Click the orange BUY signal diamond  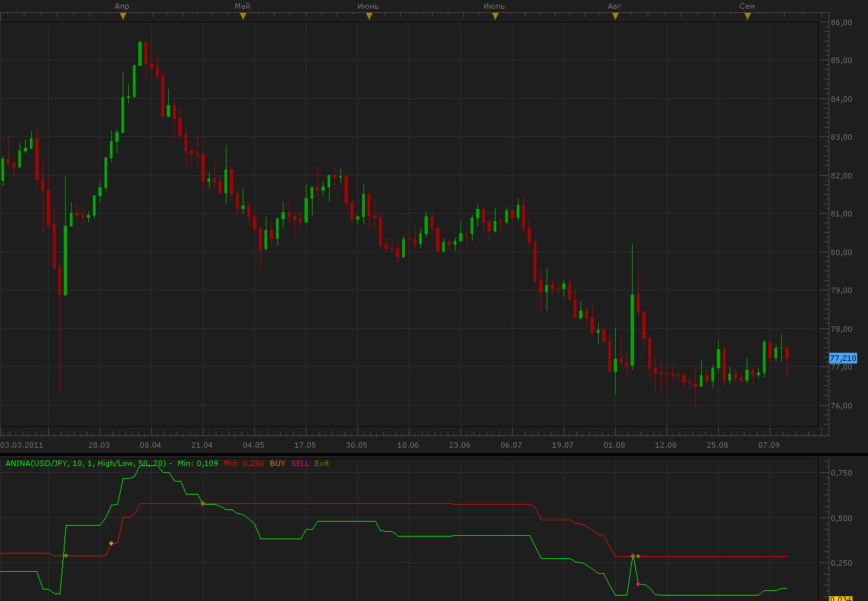coord(111,543)
